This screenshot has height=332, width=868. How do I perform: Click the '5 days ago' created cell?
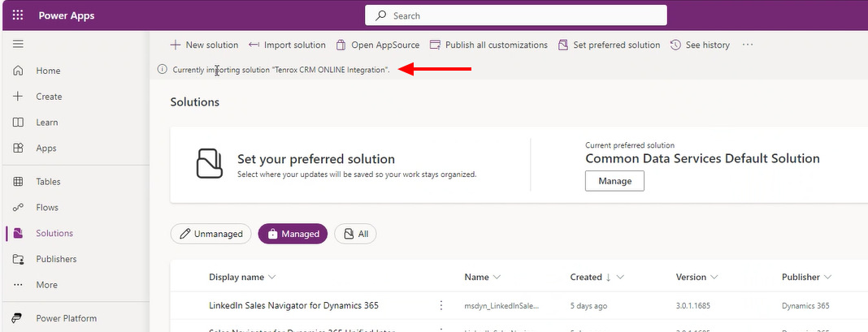coord(588,305)
